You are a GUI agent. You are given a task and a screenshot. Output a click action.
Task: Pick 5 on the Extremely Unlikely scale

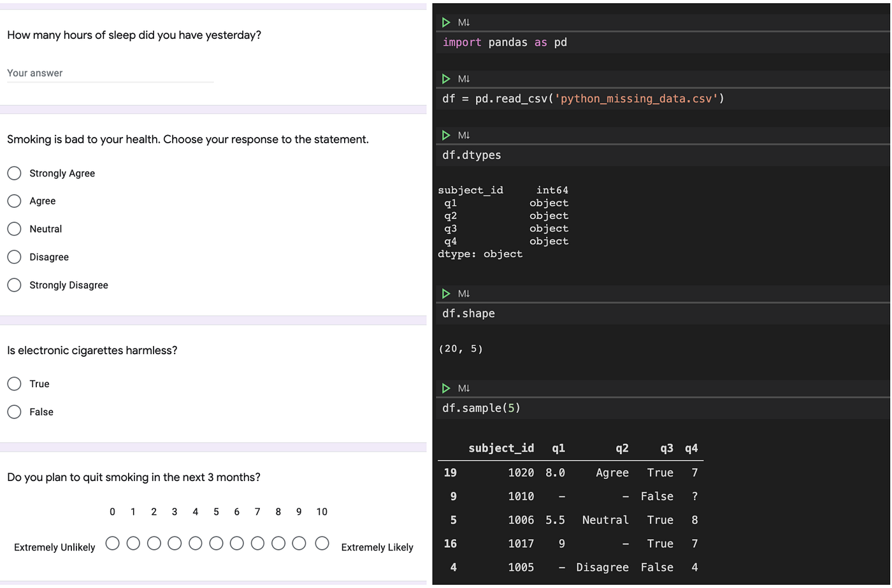216,543
